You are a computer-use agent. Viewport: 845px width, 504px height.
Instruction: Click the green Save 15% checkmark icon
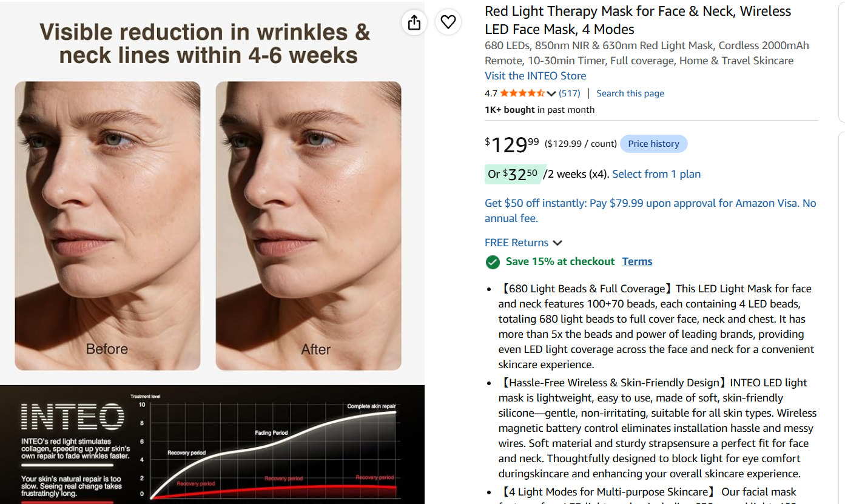493,262
